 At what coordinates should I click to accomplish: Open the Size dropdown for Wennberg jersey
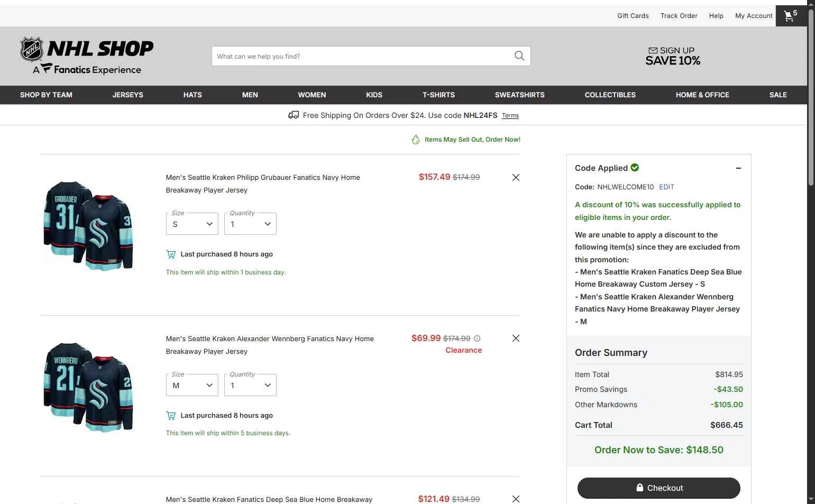[x=192, y=385]
